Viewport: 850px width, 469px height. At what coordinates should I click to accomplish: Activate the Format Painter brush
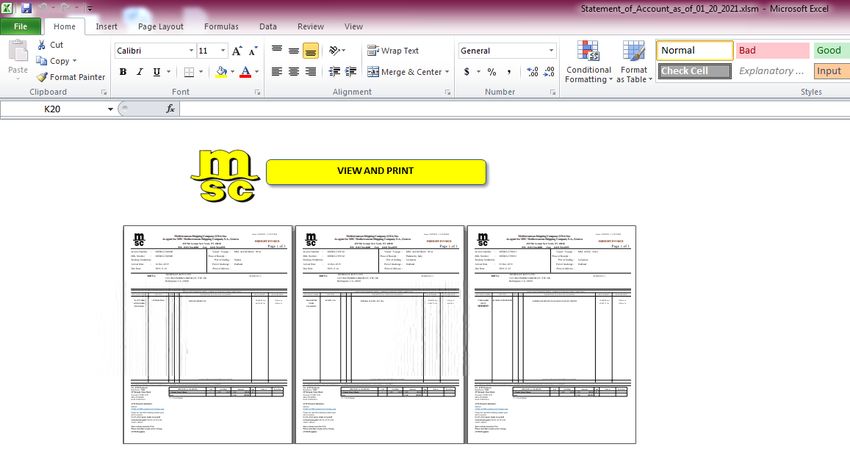[x=42, y=77]
